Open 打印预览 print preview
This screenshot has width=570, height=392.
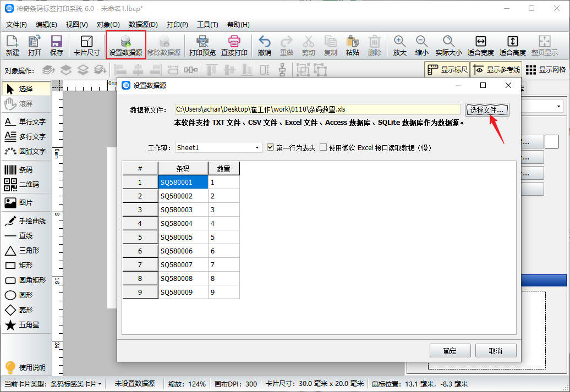coord(202,46)
